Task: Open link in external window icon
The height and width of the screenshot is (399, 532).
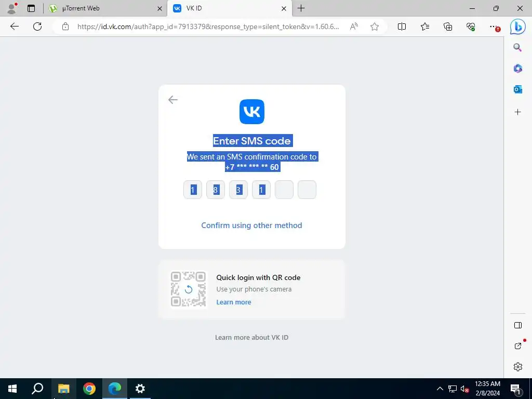Action: 518,345
